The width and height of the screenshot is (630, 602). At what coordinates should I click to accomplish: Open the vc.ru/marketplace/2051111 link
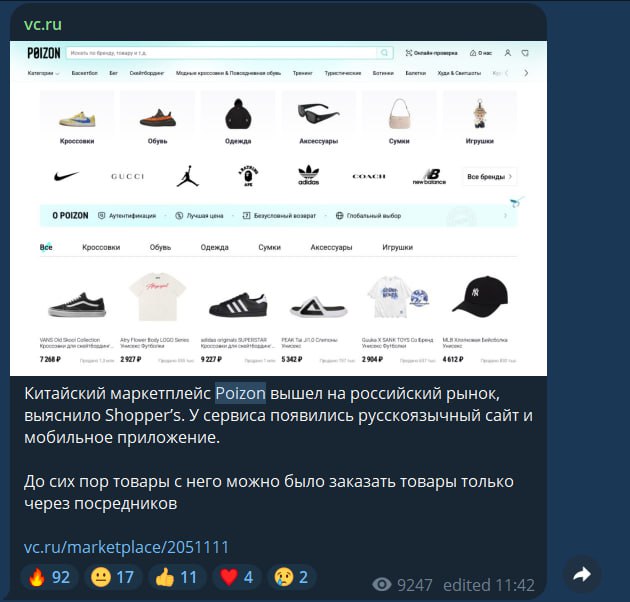126,547
